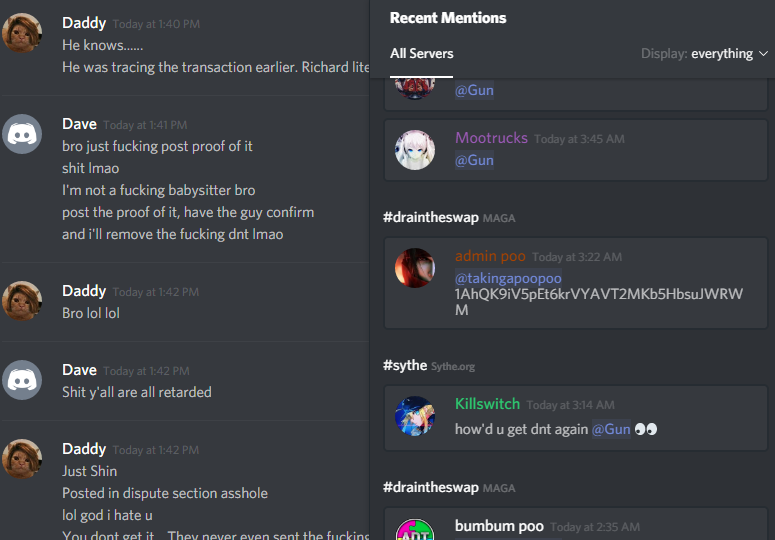Image resolution: width=775 pixels, height=540 pixels.
Task: Open the #draintheswap header above admin poo
Action: pos(431,217)
